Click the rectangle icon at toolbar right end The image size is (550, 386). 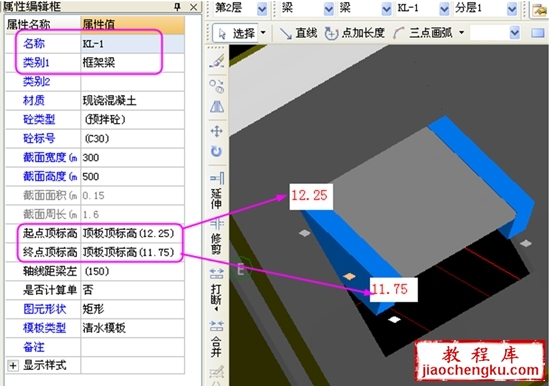(x=538, y=33)
